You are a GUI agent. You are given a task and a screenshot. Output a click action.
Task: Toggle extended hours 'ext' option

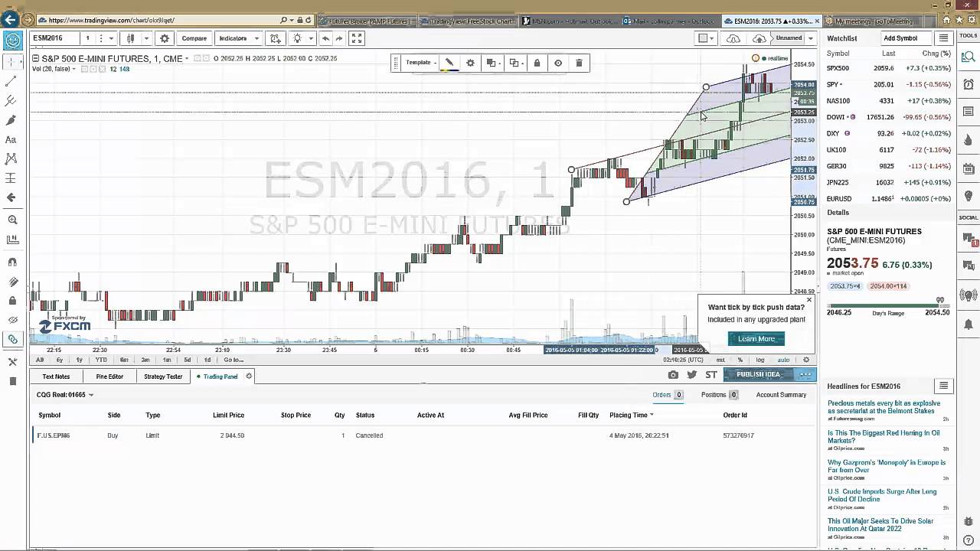click(x=720, y=360)
